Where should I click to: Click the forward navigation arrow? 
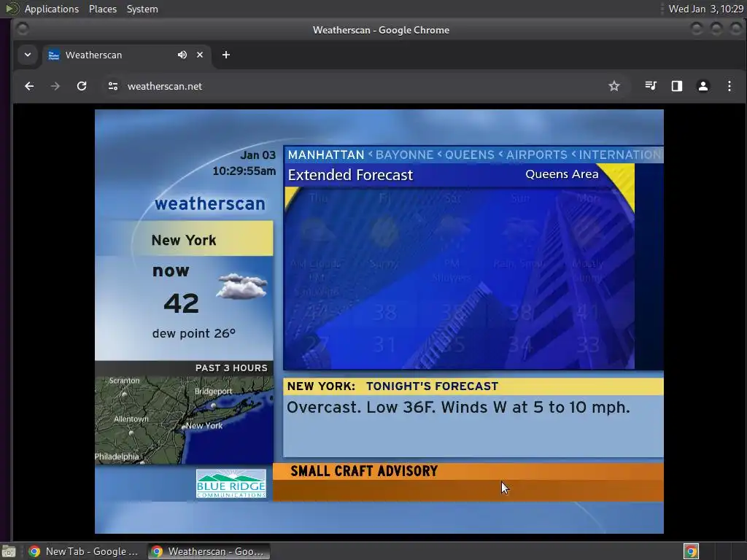click(55, 86)
